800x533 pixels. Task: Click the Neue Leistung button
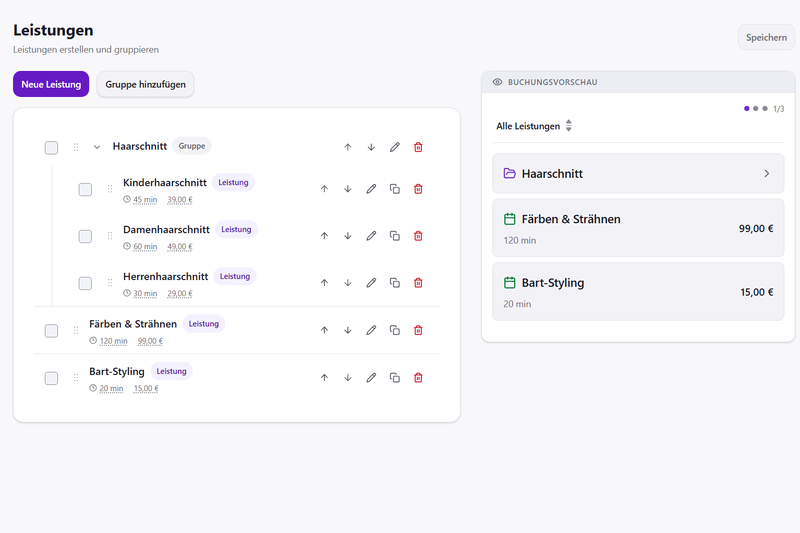[51, 84]
